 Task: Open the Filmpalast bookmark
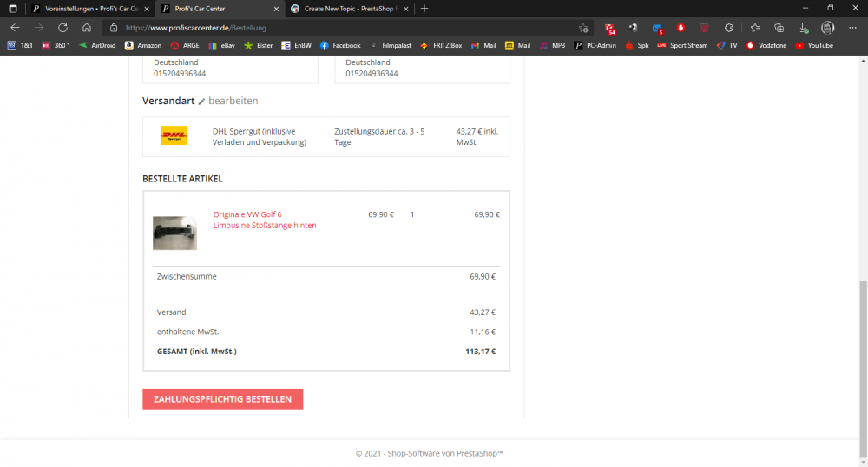coord(391,45)
